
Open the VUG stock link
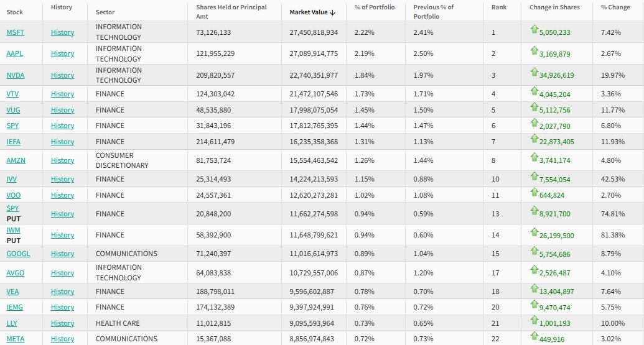pyautogui.click(x=13, y=110)
